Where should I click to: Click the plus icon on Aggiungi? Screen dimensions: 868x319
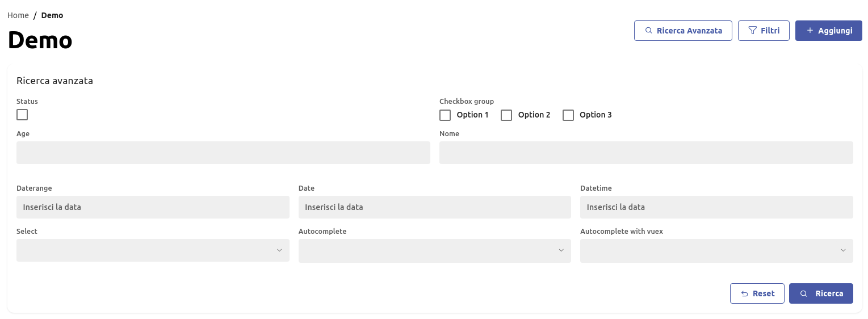point(810,31)
